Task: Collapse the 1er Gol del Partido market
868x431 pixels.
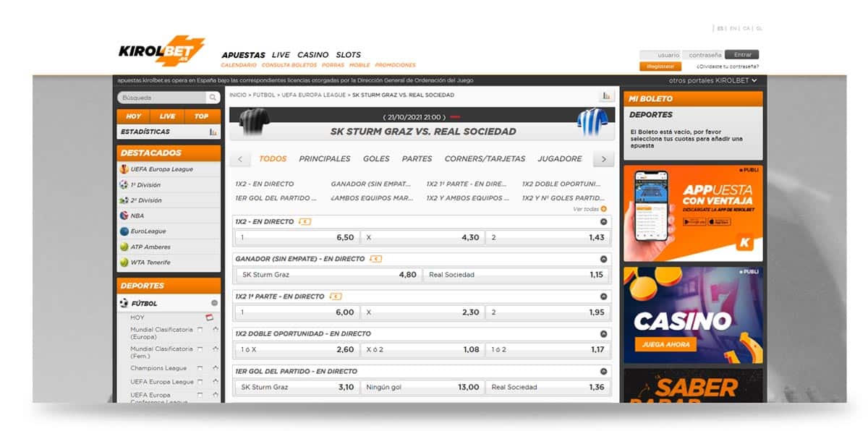Action: click(603, 371)
